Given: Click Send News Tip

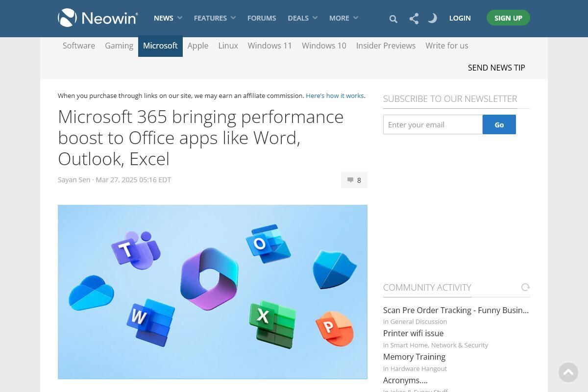Looking at the screenshot, I should coord(496,68).
